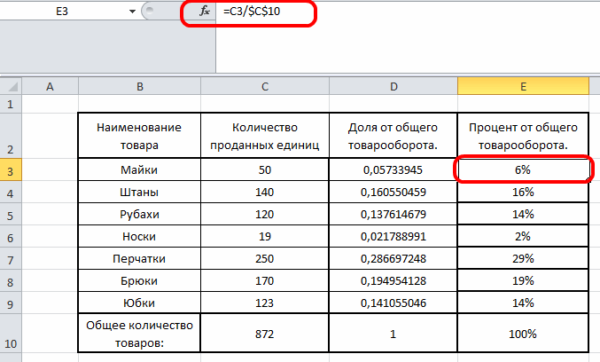Select the cell 0,141055046
600x362 pixels.
pos(393,303)
